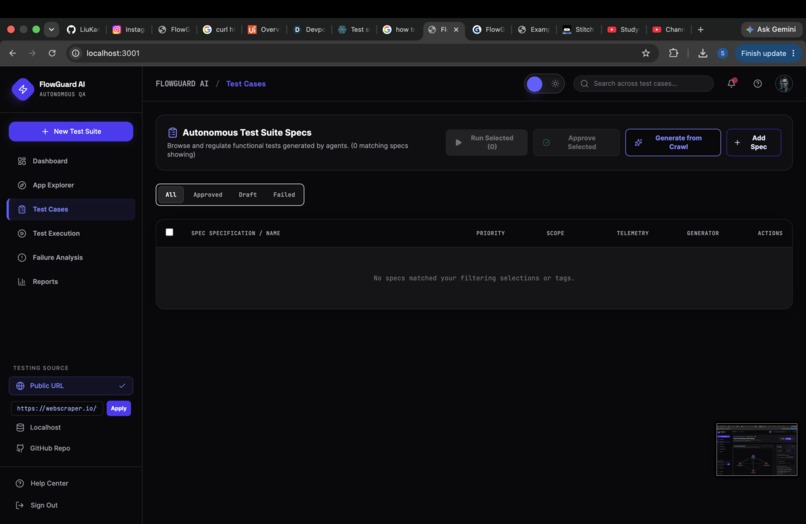Open the tab search dropdown arrow

pos(51,29)
